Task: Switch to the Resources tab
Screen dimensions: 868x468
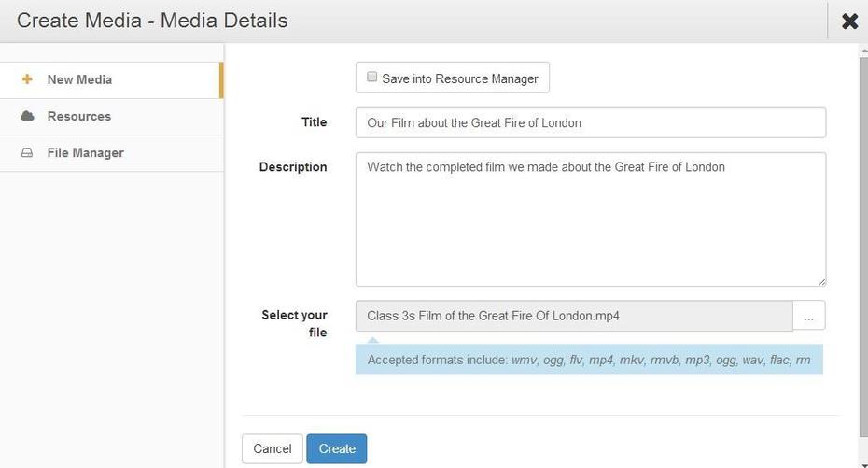Action: (111, 117)
